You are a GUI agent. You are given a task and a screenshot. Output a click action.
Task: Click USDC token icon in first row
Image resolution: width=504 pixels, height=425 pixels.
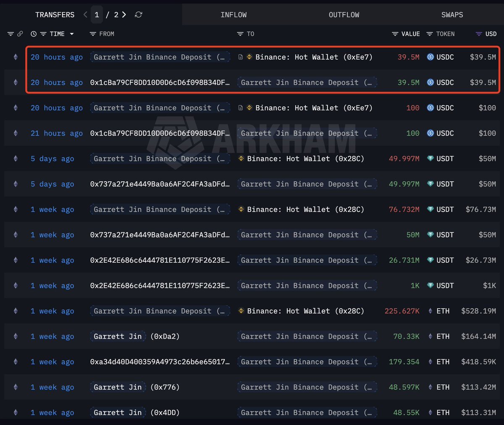[430, 57]
